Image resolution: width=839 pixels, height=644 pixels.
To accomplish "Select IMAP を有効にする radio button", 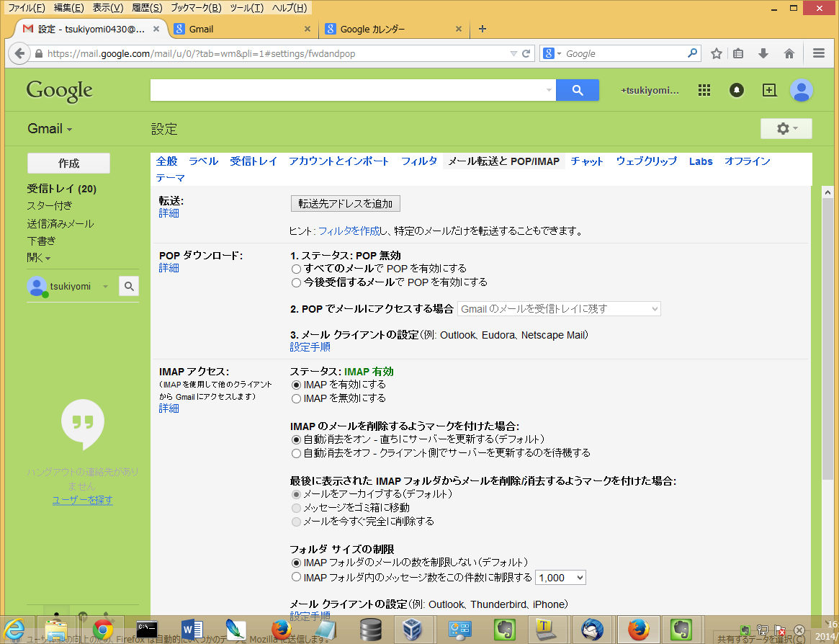I will [296, 385].
